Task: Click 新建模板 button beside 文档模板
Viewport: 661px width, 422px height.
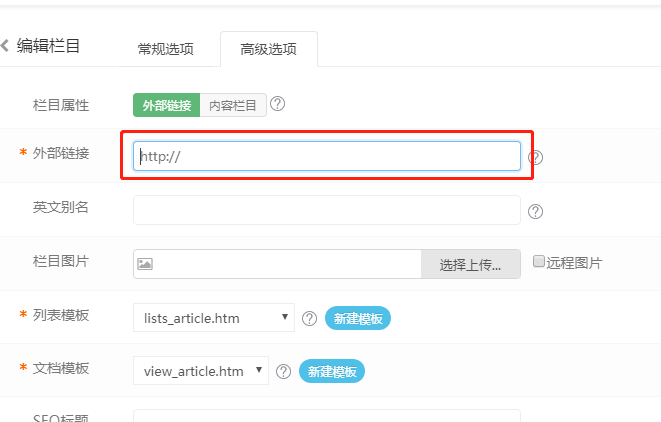Action: 332,371
